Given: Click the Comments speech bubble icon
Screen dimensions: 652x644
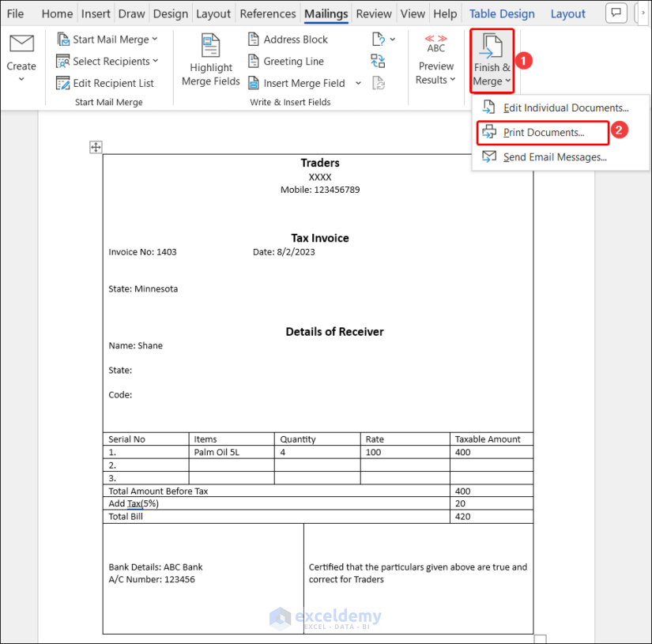Looking at the screenshot, I should point(616,13).
